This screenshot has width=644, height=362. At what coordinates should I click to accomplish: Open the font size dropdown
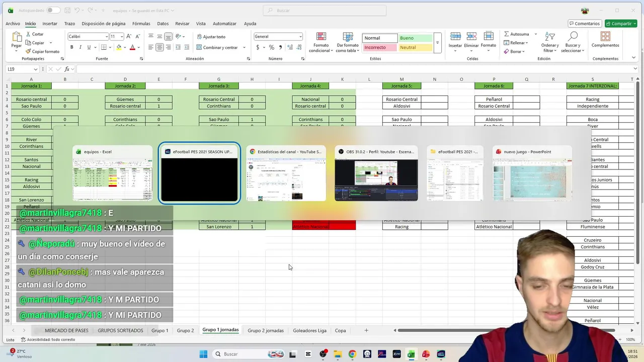coord(122,36)
